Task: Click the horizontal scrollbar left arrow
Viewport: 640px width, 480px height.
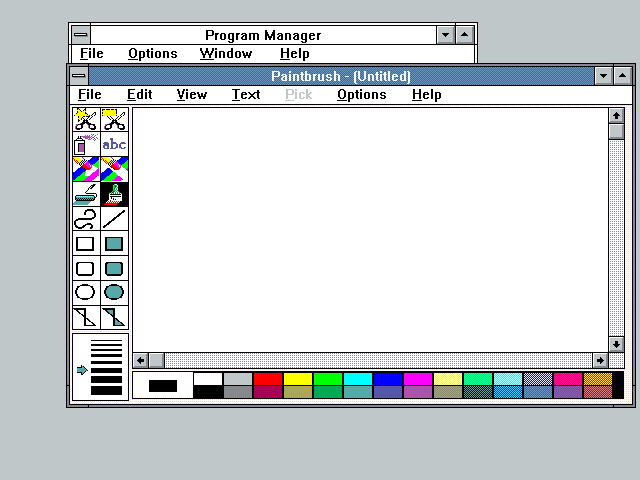Action: 140,360
